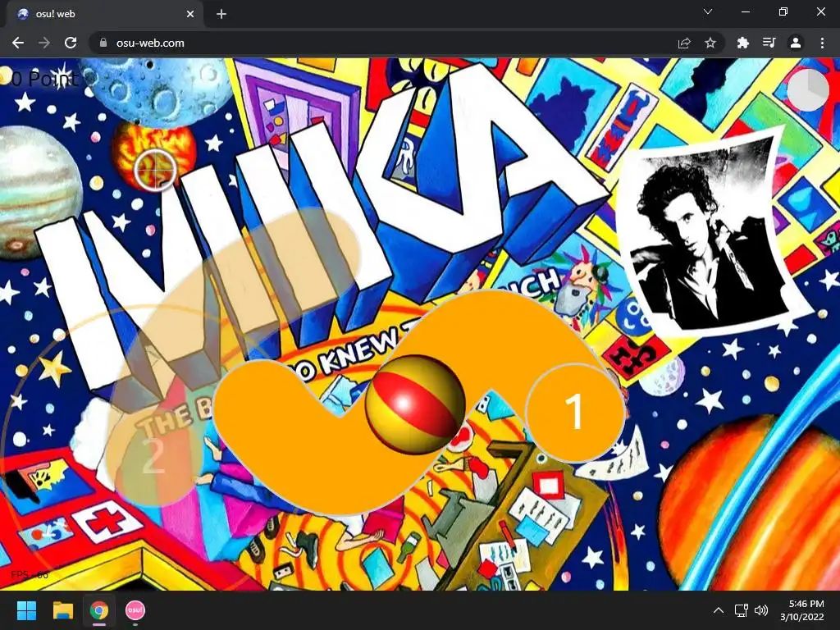Select the osu! web tab

pyautogui.click(x=104, y=14)
